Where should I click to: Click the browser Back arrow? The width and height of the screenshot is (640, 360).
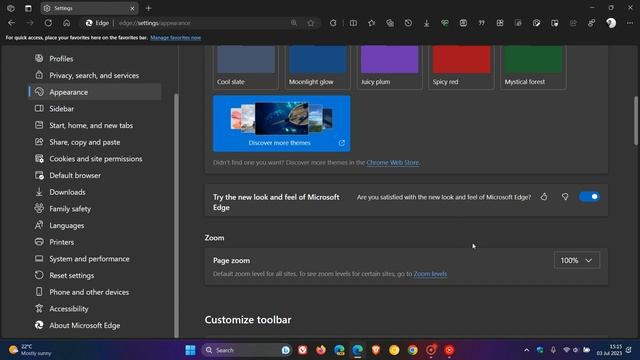click(x=11, y=23)
